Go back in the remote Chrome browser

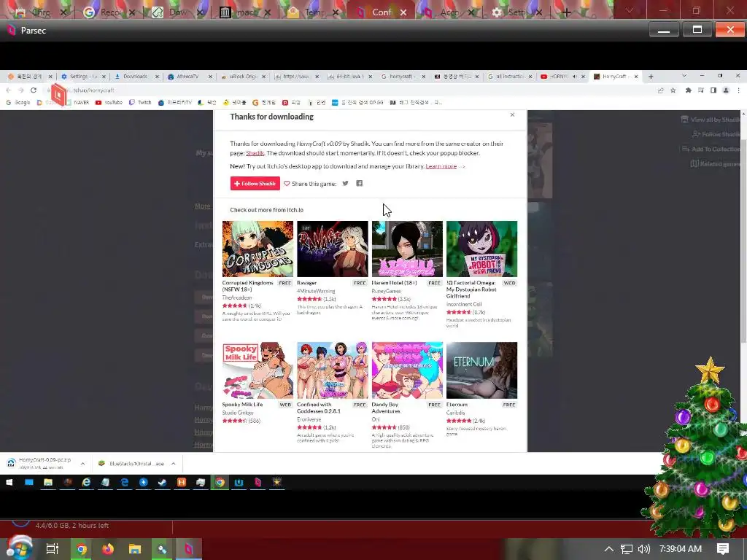coord(9,90)
